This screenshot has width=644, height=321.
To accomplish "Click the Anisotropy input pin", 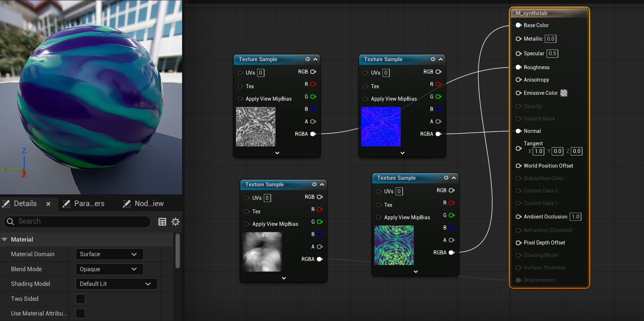I will pos(519,80).
